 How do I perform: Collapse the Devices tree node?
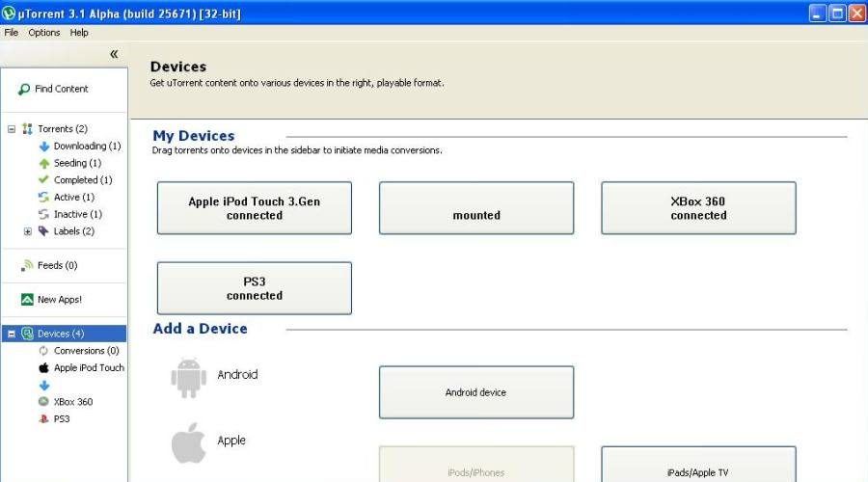pos(12,334)
